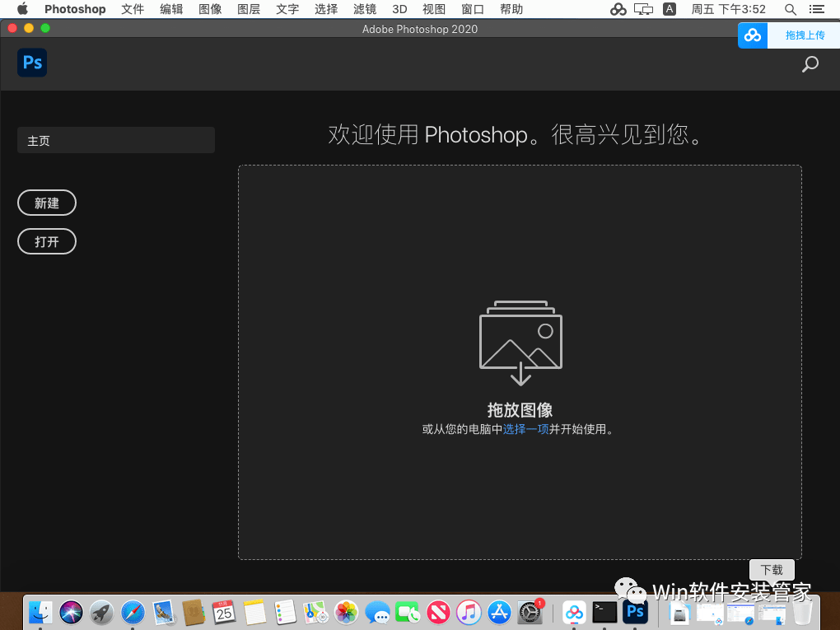Open Safari from the dock
This screenshot has height=630, width=840.
click(133, 613)
